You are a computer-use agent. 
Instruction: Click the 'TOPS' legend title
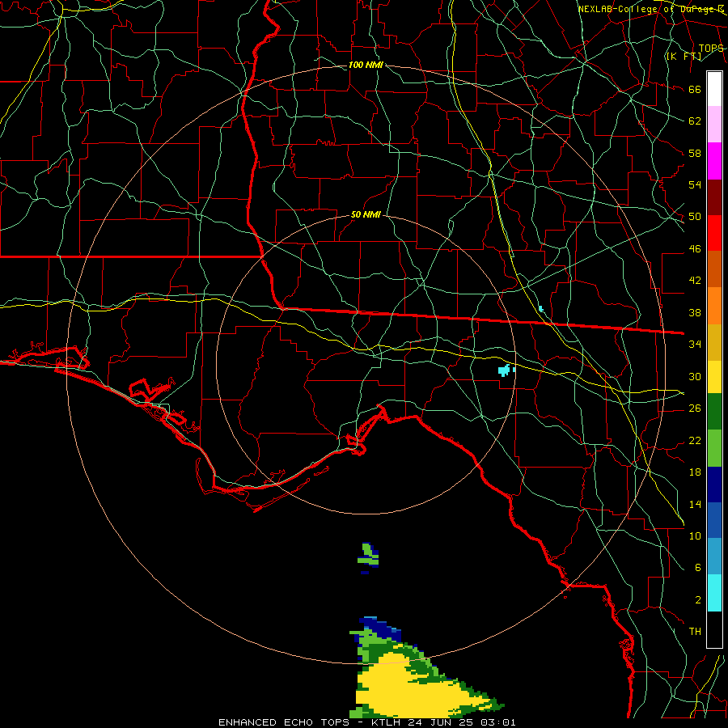coord(711,48)
